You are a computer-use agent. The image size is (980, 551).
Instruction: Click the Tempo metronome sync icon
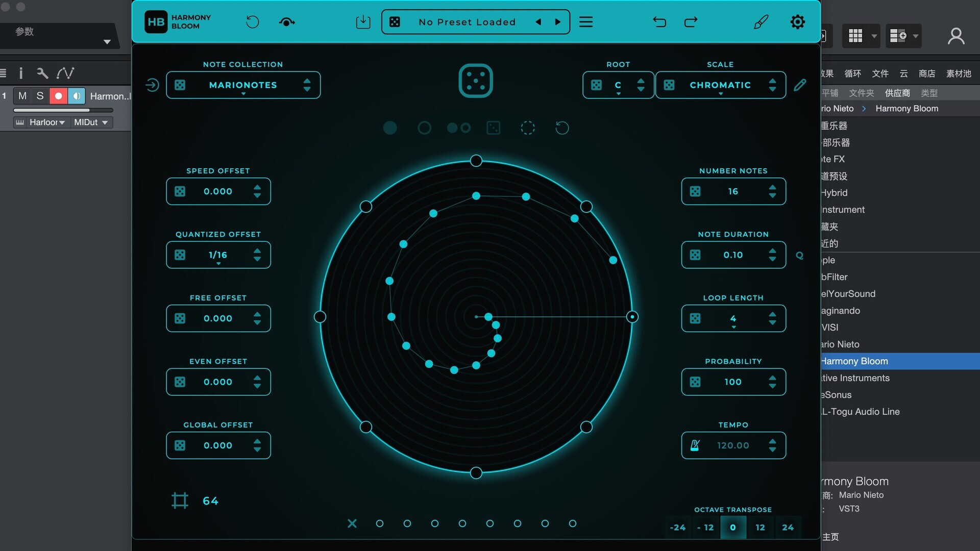(x=695, y=445)
